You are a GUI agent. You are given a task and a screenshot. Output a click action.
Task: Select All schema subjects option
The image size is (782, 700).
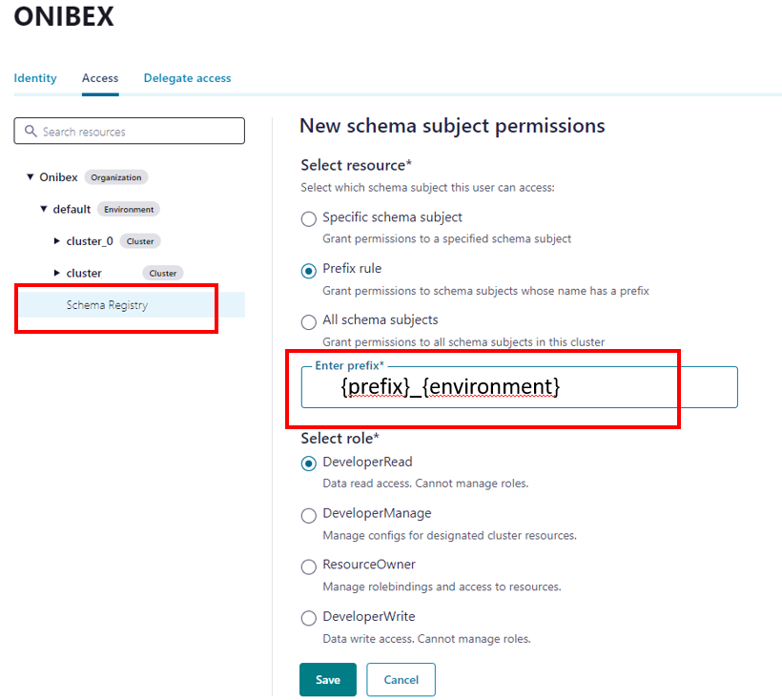coord(309,321)
